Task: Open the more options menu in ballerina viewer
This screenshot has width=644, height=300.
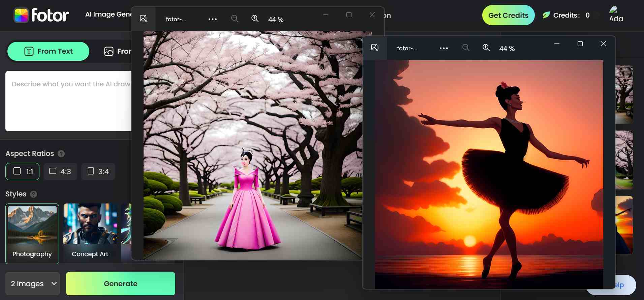Action: pyautogui.click(x=443, y=48)
